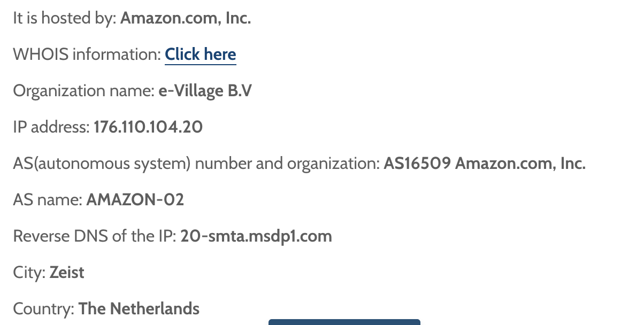644x325 pixels.
Task: Click the 'City:' label
Action: pyautogui.click(x=29, y=273)
